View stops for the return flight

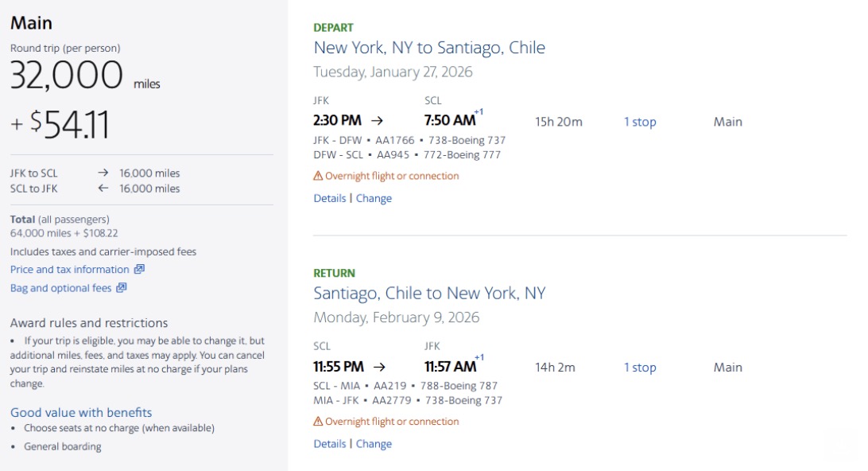point(641,367)
